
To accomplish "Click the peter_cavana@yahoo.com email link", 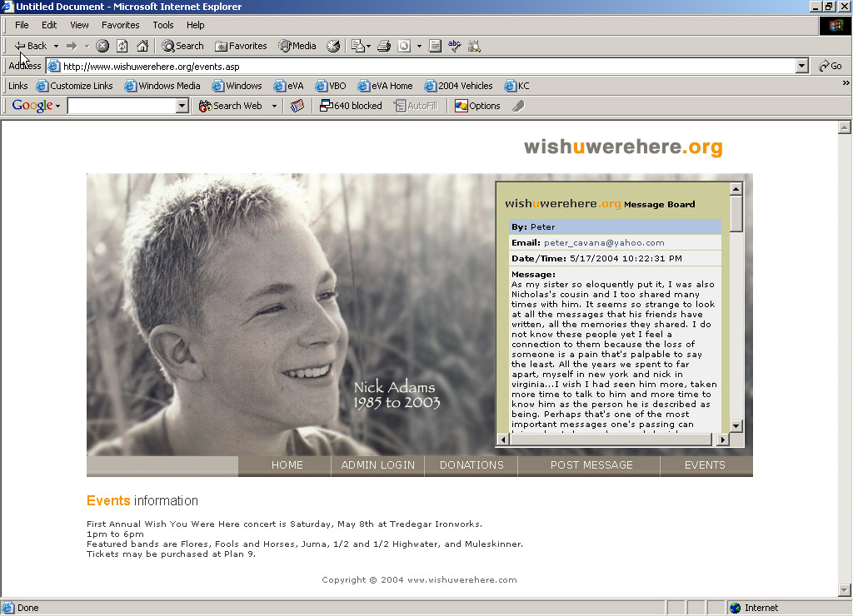I will click(604, 243).
